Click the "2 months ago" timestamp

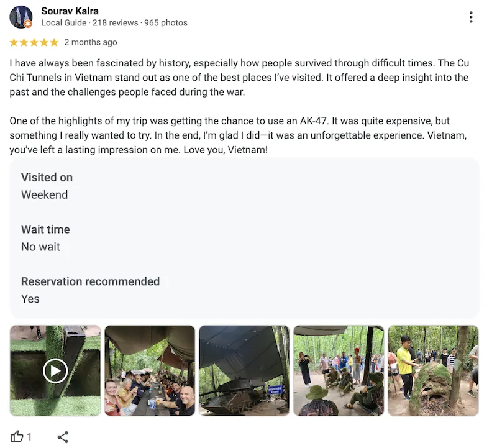pos(91,42)
